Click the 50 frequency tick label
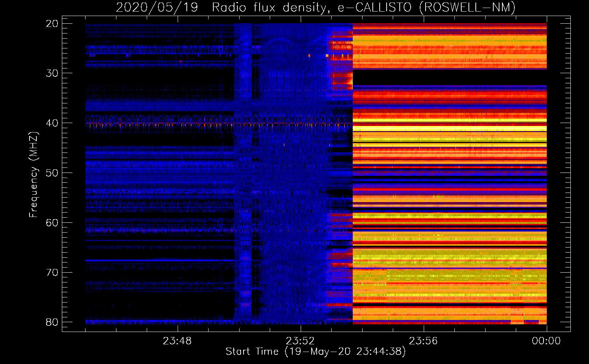 click(x=52, y=173)
